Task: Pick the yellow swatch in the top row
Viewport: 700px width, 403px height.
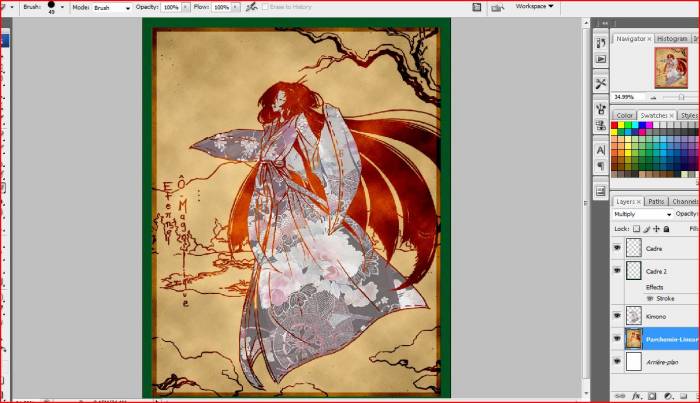Action: (621, 125)
